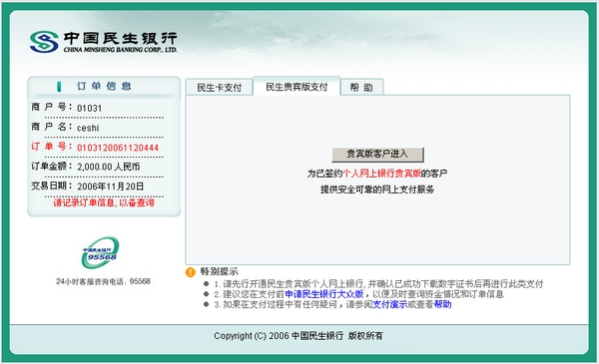
Task: Click the 提供安全可靠的网上支付服务 text
Action: tap(377, 189)
